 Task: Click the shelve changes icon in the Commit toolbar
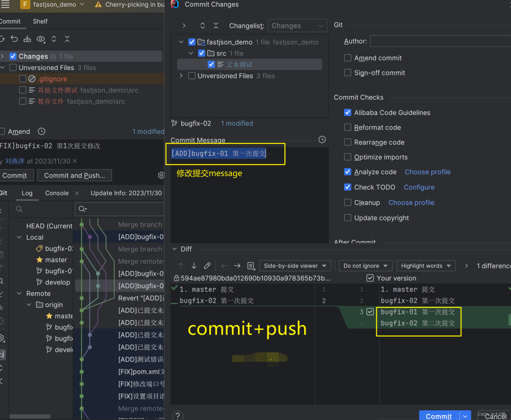(x=27, y=39)
